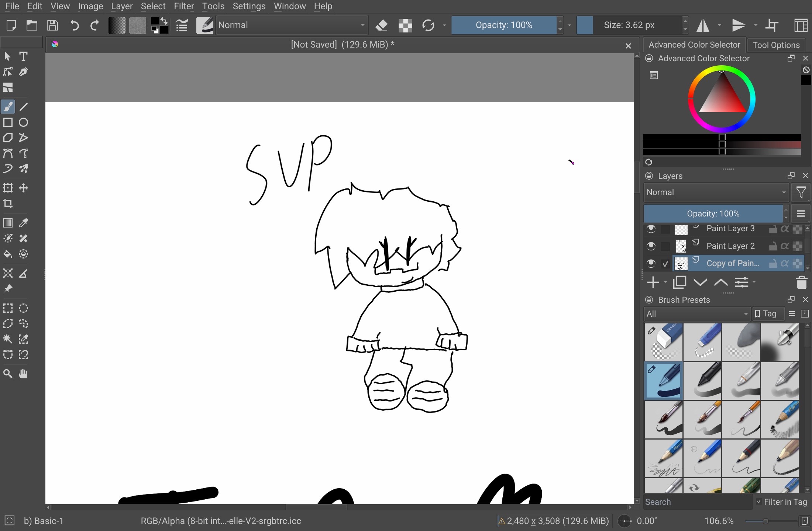The width and height of the screenshot is (812, 531).
Task: Open the brush blending mode Normal dropdown
Action: tap(292, 25)
